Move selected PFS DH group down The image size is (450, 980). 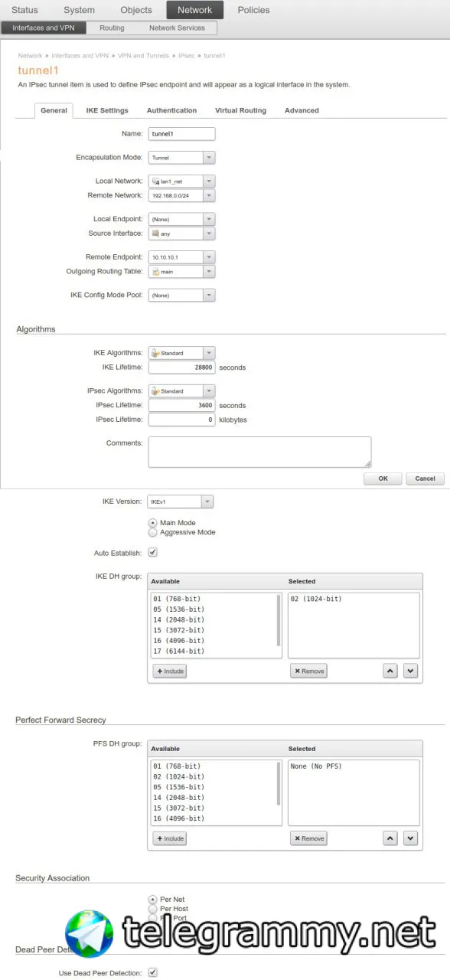coord(410,838)
